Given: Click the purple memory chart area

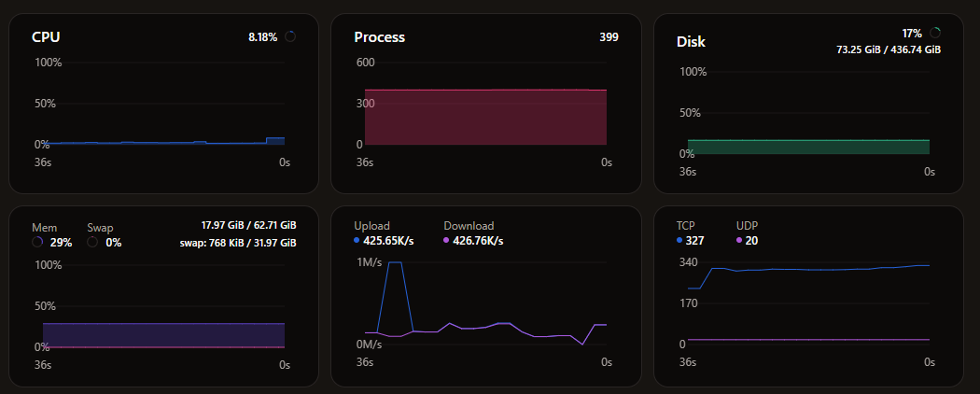Looking at the screenshot, I should (x=163, y=335).
